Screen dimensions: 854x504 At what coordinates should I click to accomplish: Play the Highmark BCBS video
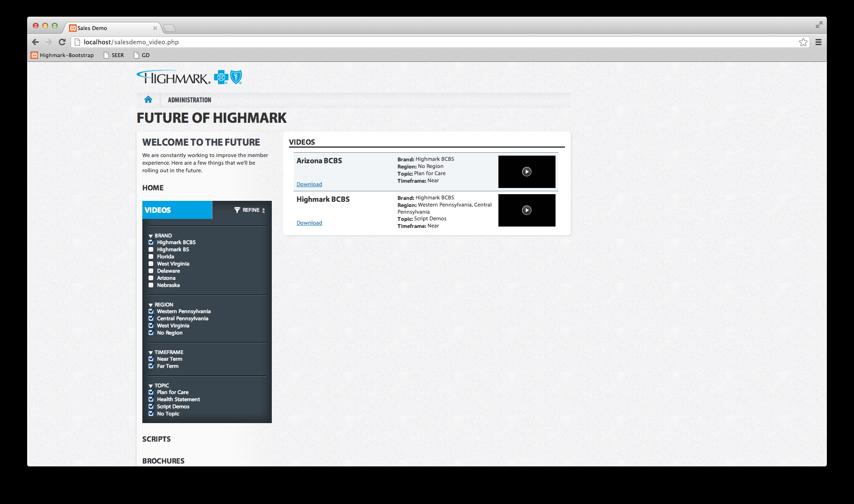point(526,210)
